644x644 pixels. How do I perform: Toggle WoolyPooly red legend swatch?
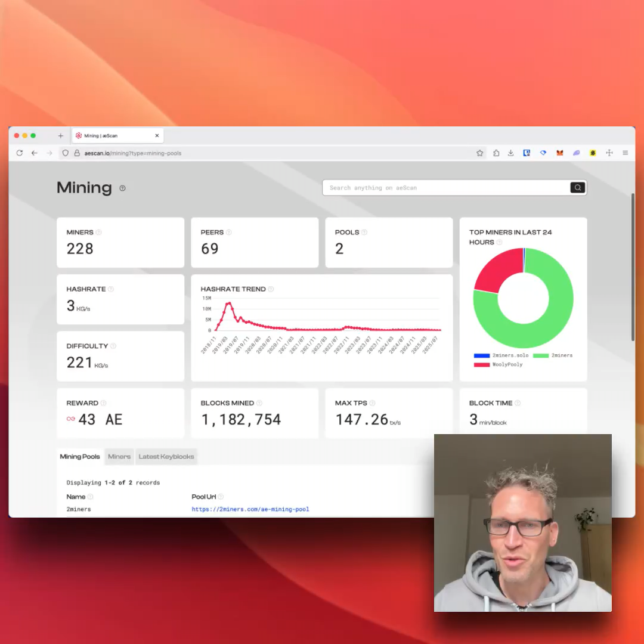[481, 364]
